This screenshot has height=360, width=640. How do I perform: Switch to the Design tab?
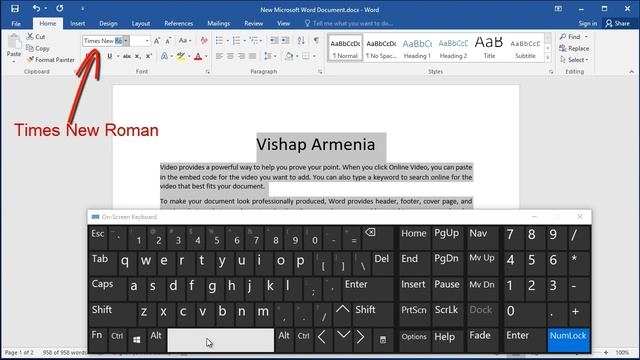pos(108,23)
